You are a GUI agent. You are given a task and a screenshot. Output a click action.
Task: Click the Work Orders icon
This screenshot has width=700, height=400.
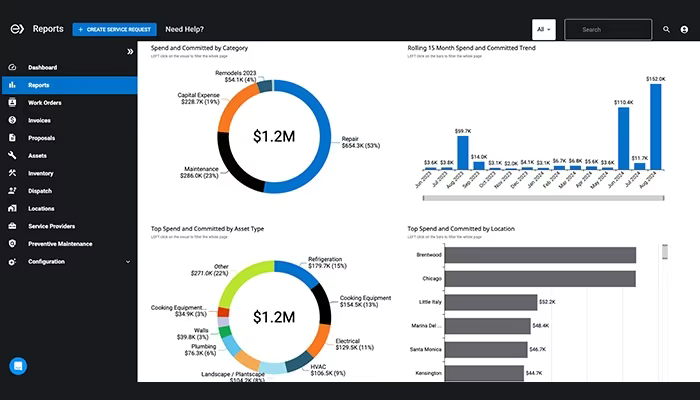[x=12, y=102]
